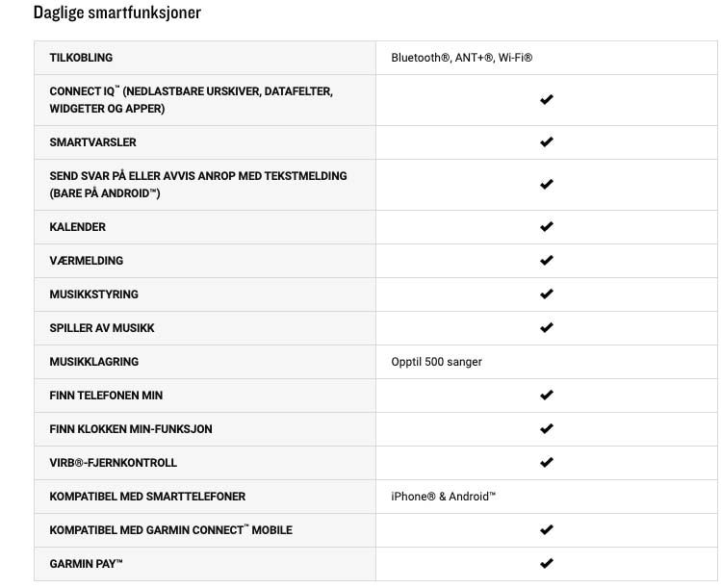Click the Finn klokken min-funksjon checkmark

pos(546,428)
